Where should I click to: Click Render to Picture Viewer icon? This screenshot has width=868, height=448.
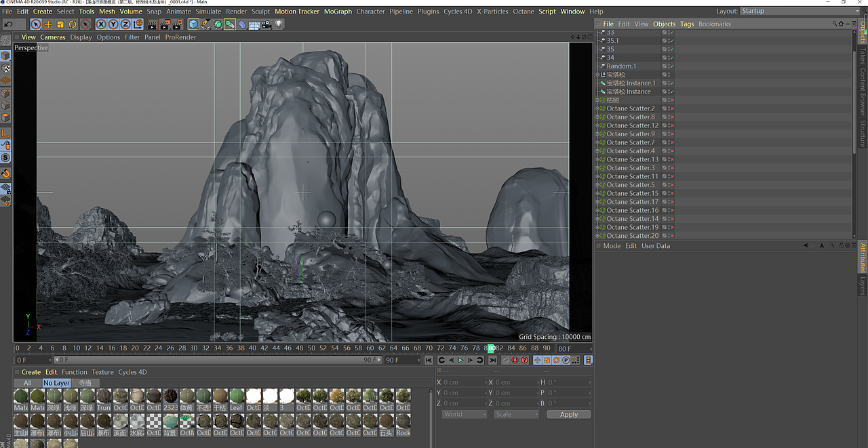point(166,24)
